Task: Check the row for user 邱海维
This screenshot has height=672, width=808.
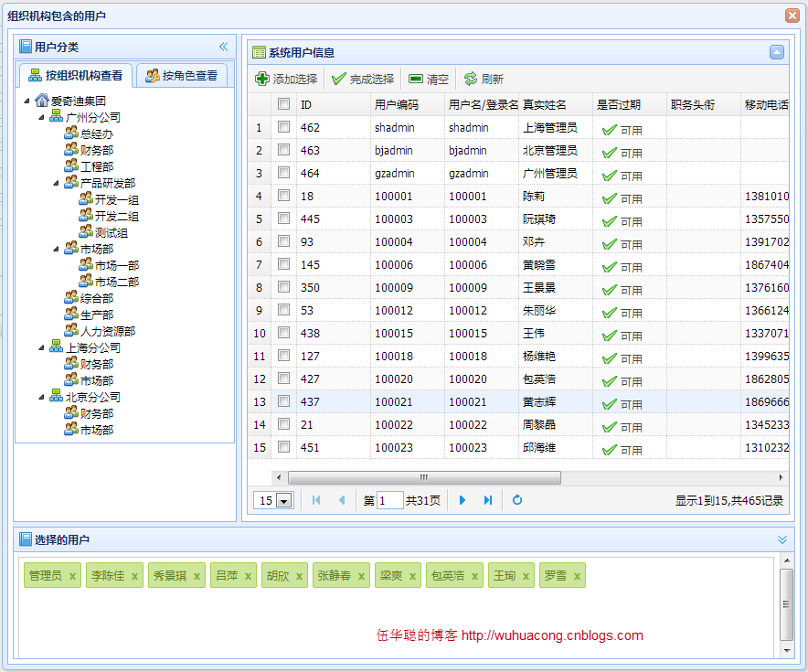Action: coord(283,447)
